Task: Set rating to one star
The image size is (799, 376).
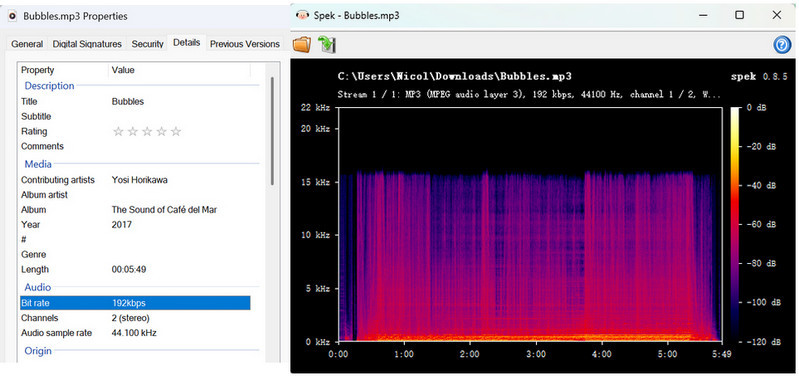Action: click(x=118, y=132)
